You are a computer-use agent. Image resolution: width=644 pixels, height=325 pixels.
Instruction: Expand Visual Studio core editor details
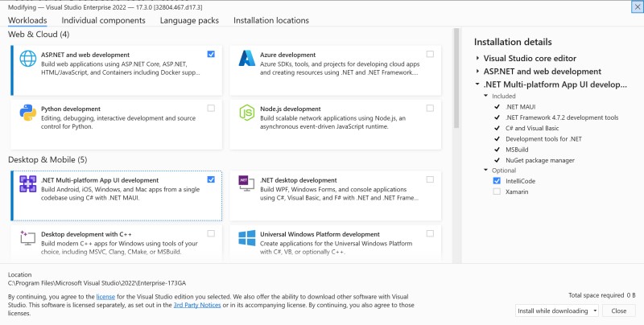(x=477, y=58)
